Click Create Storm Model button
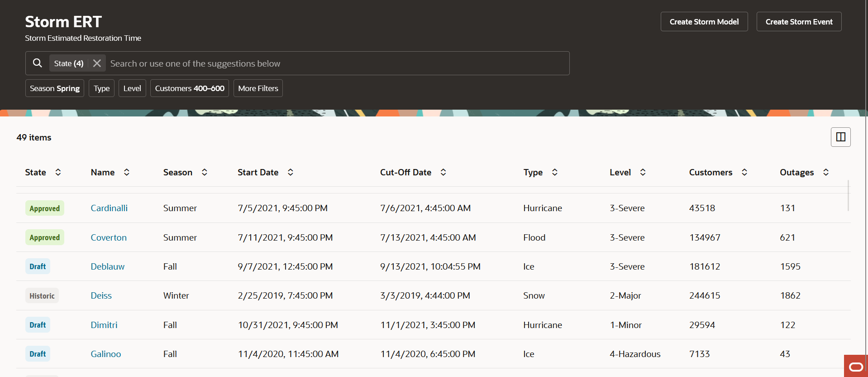 click(x=704, y=22)
